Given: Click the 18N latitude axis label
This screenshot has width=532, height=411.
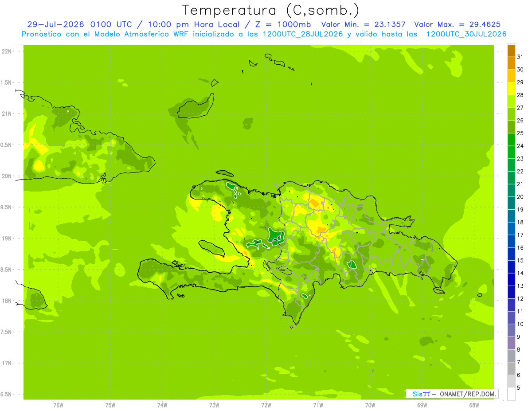Looking at the screenshot, I should 6,301.
